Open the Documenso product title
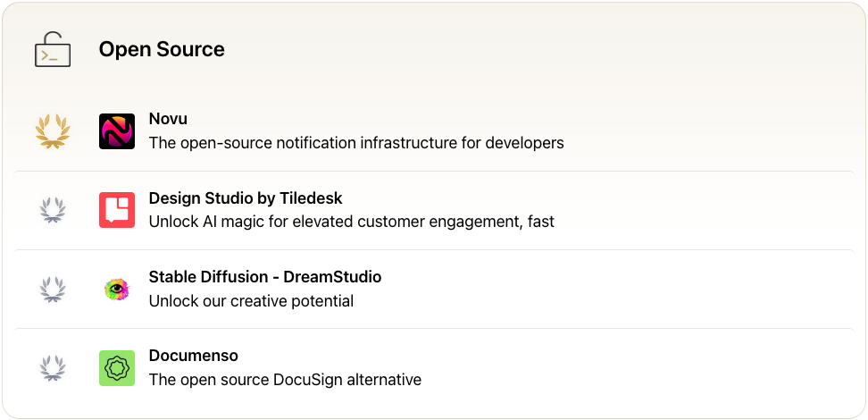This screenshot has width=868, height=420. tap(193, 356)
